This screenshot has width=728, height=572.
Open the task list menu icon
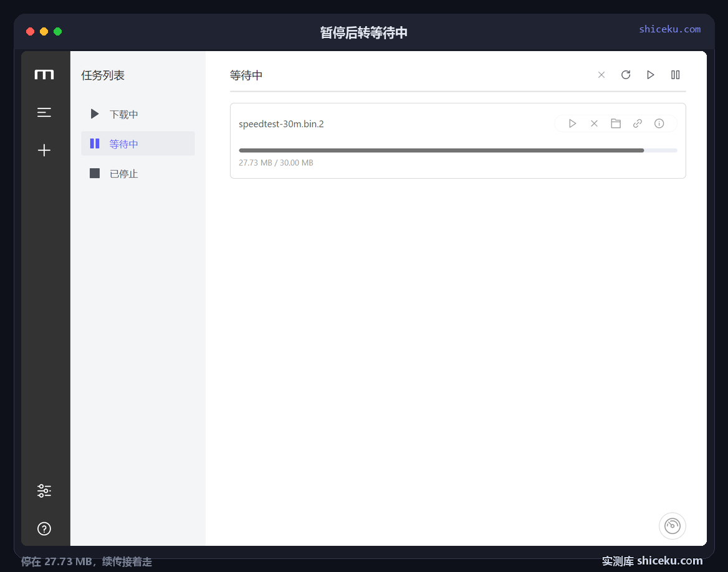44,112
